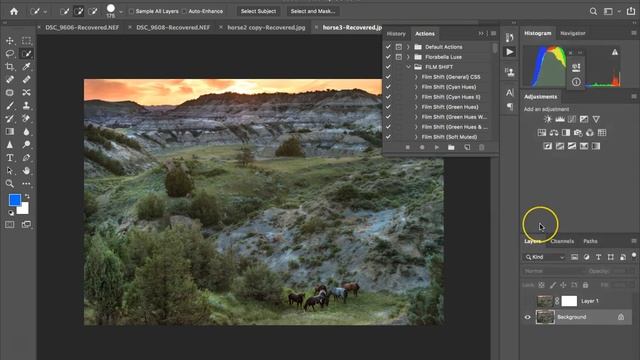Expand the Default Actions folder

point(408,47)
